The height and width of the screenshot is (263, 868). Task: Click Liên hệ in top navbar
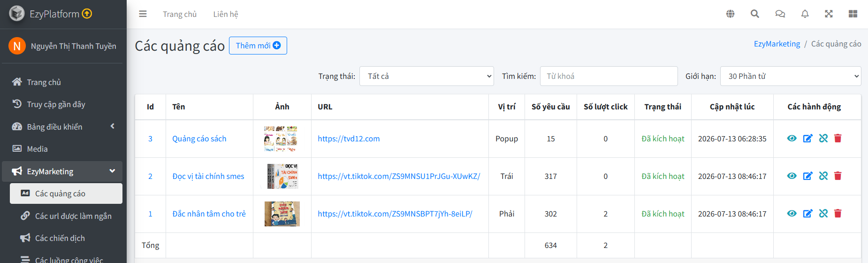(x=226, y=14)
